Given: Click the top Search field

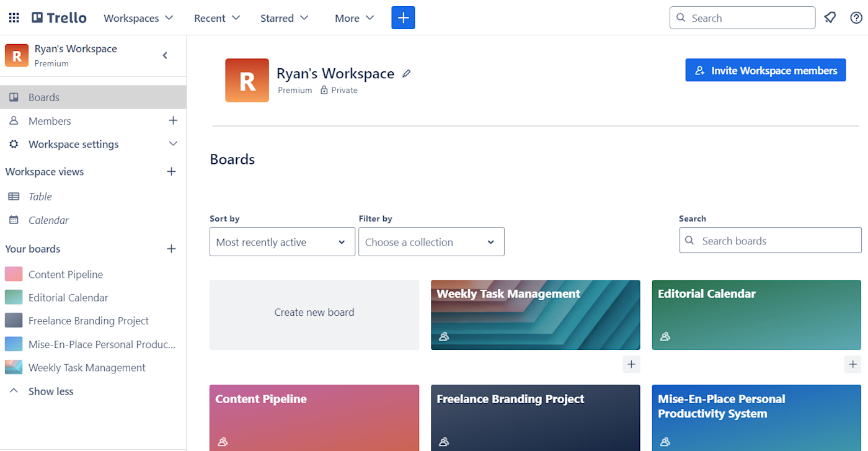Looking at the screenshot, I should tap(742, 18).
